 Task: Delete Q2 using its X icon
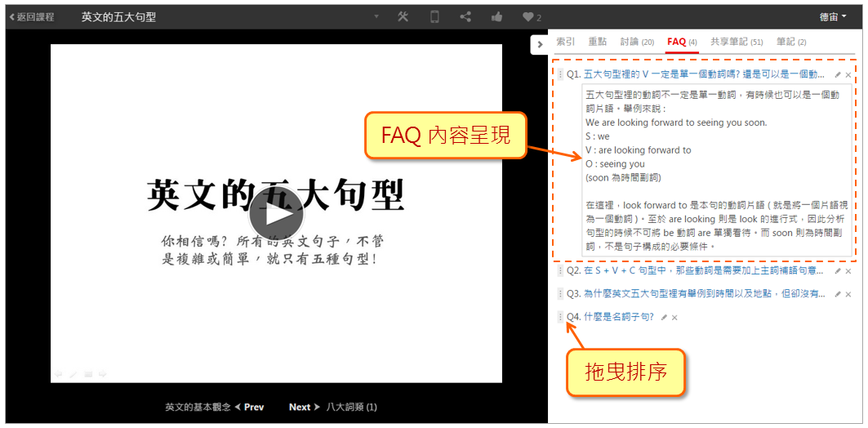coord(848,271)
